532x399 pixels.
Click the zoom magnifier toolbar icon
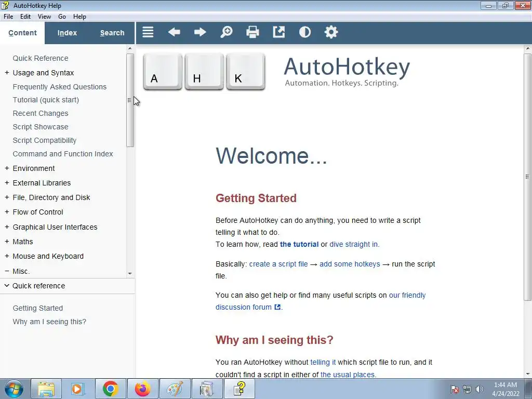coord(227,32)
